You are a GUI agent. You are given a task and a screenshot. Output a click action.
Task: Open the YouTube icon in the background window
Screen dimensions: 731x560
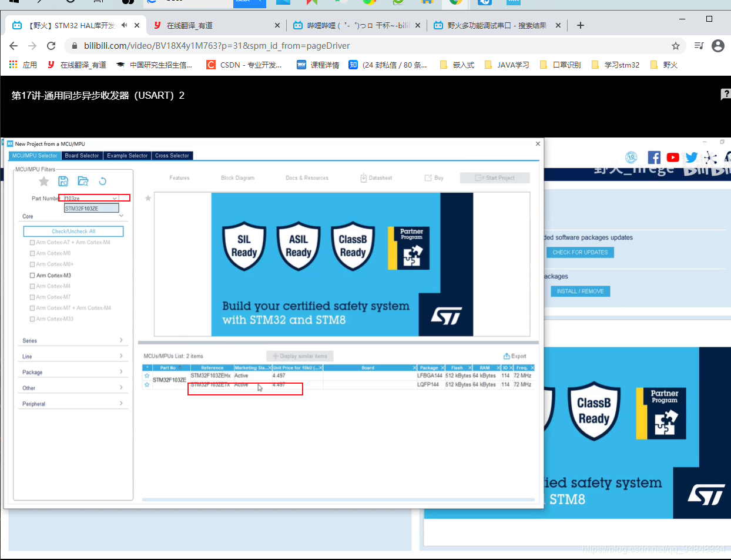[x=673, y=157]
